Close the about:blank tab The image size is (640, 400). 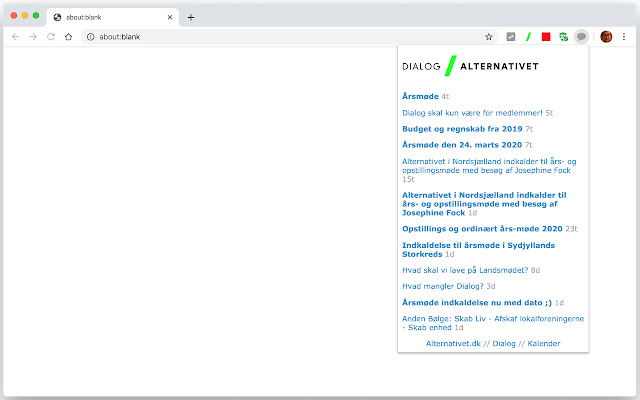tap(170, 17)
